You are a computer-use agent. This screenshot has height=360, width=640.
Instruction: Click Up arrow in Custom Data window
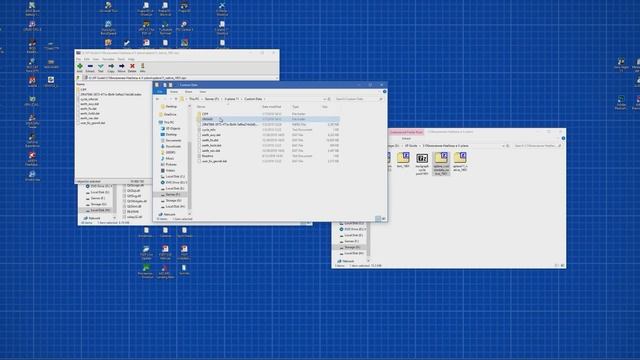(176, 99)
